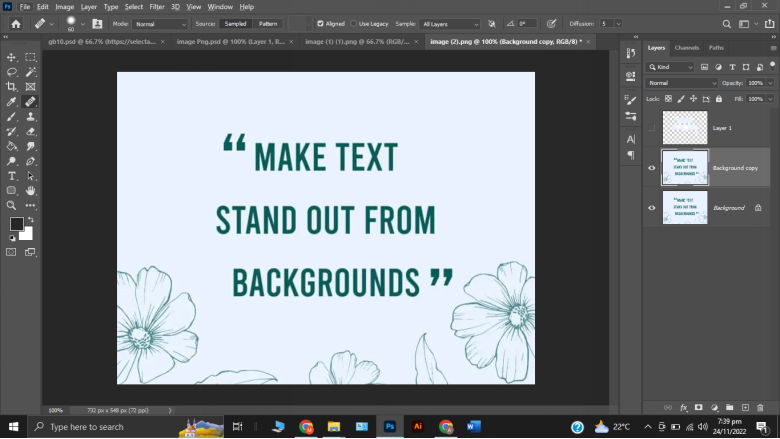The width and height of the screenshot is (780, 439).
Task: Hide the Background layer
Action: pos(651,208)
